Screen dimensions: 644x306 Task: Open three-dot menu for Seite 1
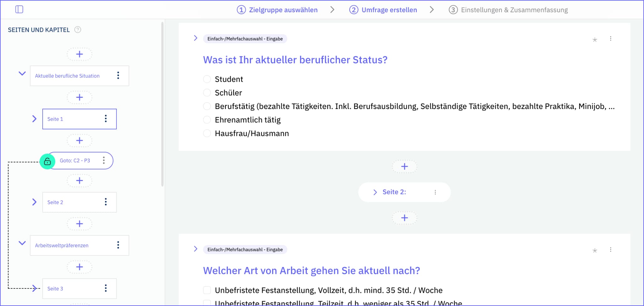(x=106, y=118)
